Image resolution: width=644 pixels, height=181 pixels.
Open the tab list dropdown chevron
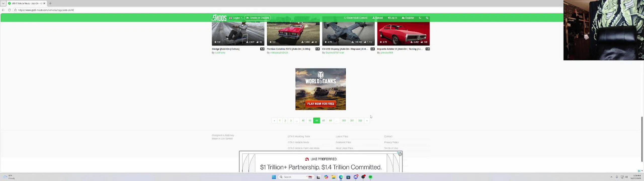tap(3, 3)
